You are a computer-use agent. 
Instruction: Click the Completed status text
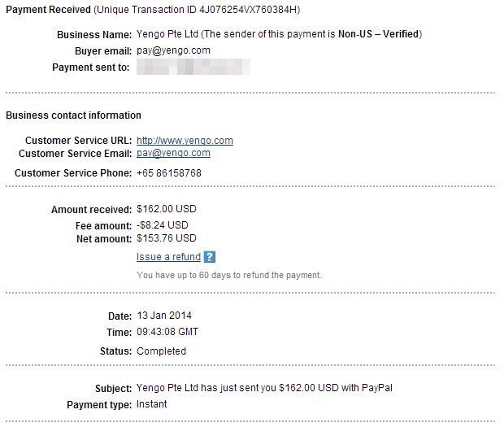pyautogui.click(x=161, y=351)
